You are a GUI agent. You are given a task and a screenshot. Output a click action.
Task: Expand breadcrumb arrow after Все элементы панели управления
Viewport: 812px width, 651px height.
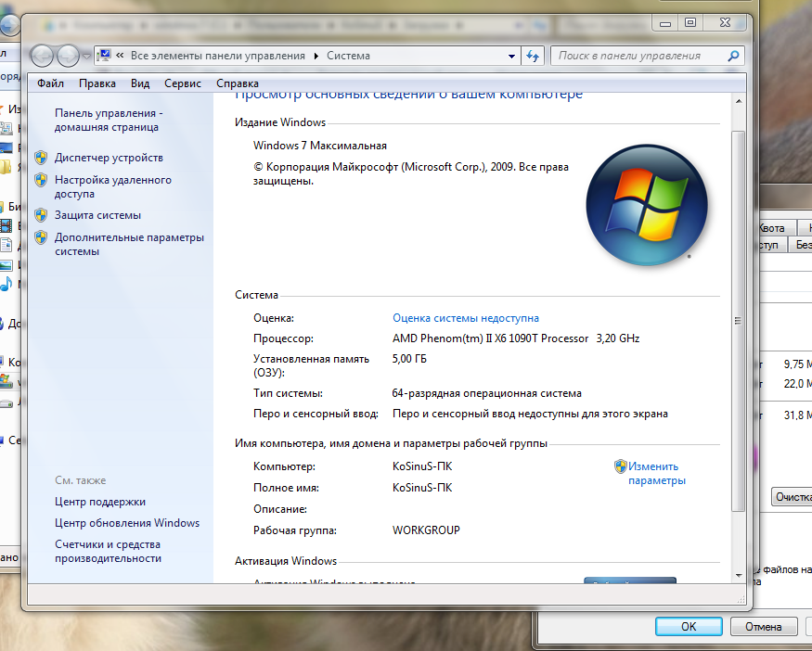point(316,56)
